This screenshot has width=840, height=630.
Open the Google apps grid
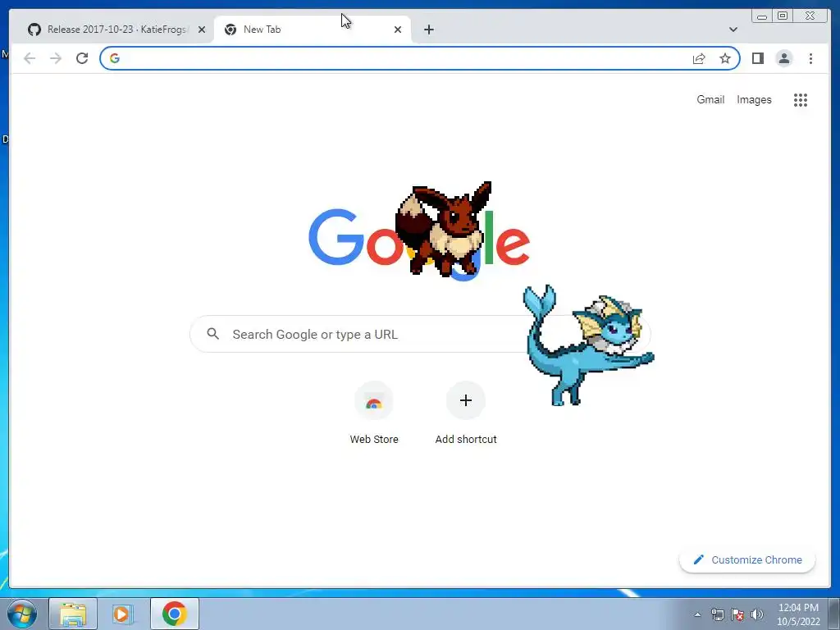[801, 99]
